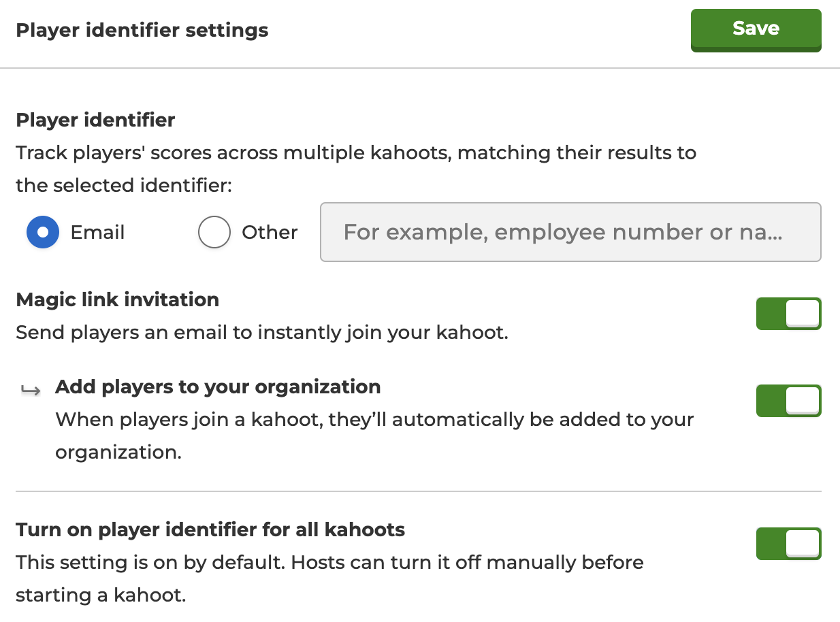Select the Other radio button

214,232
